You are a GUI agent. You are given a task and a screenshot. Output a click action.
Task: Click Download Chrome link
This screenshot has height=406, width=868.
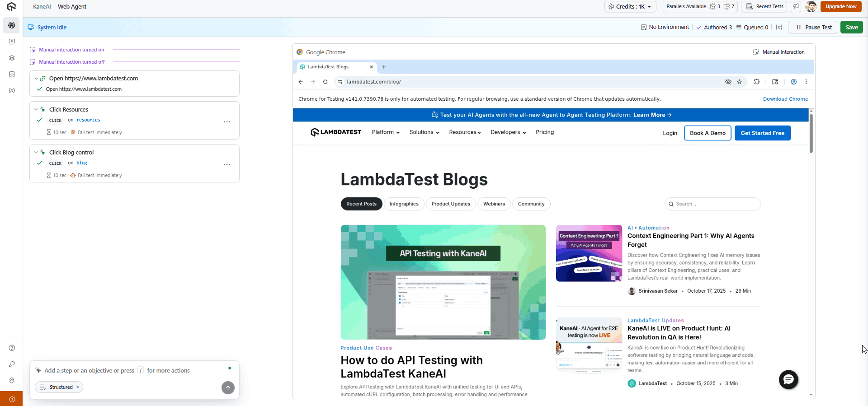[x=785, y=99]
